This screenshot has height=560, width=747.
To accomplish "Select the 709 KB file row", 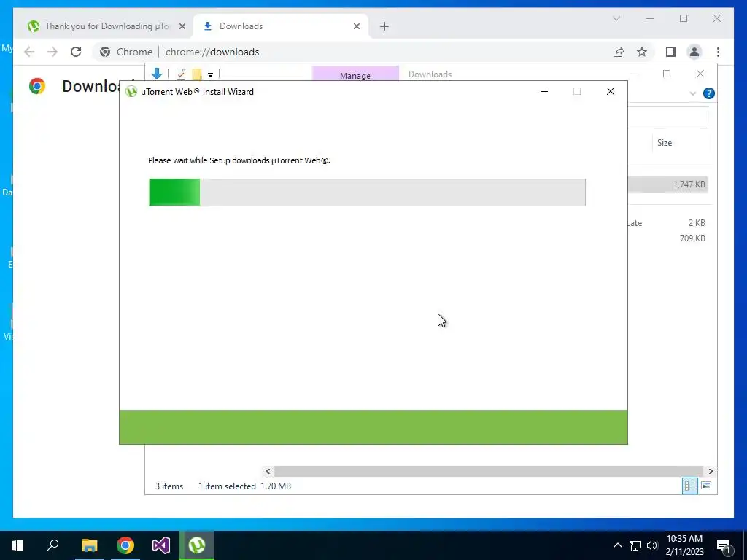I will pyautogui.click(x=668, y=238).
